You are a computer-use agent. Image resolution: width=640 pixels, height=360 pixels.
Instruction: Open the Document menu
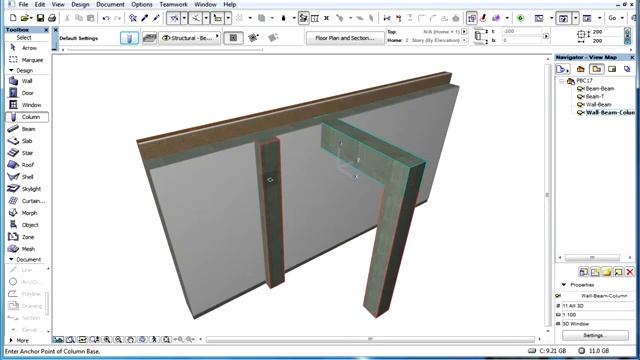(x=110, y=4)
